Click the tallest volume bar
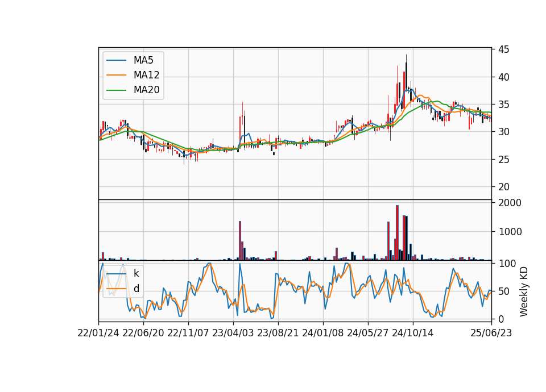 (x=397, y=233)
